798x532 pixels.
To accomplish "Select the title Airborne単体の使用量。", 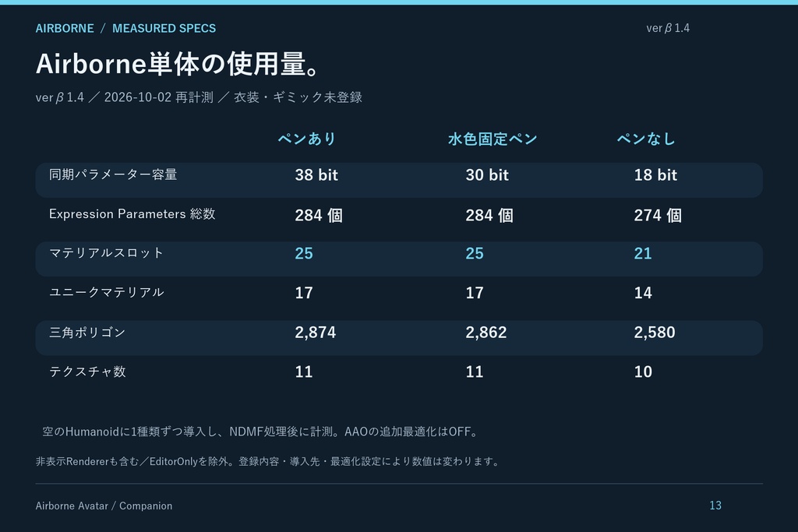I will (178, 64).
